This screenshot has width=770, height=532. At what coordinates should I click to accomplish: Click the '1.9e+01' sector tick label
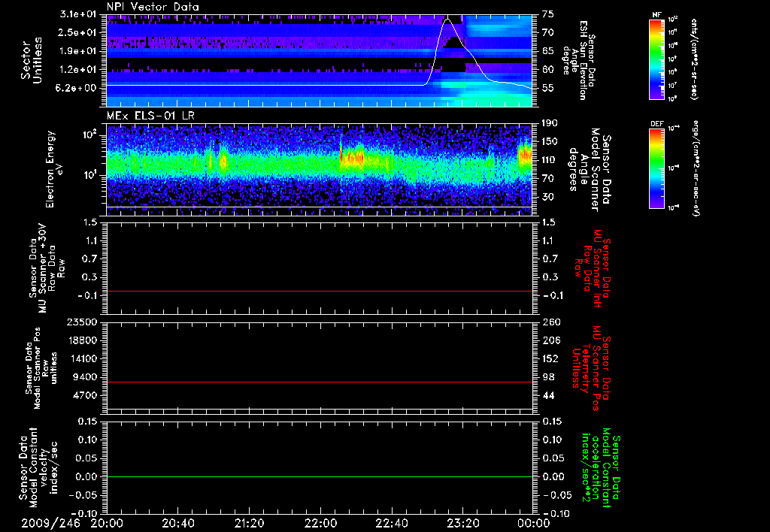click(x=77, y=51)
